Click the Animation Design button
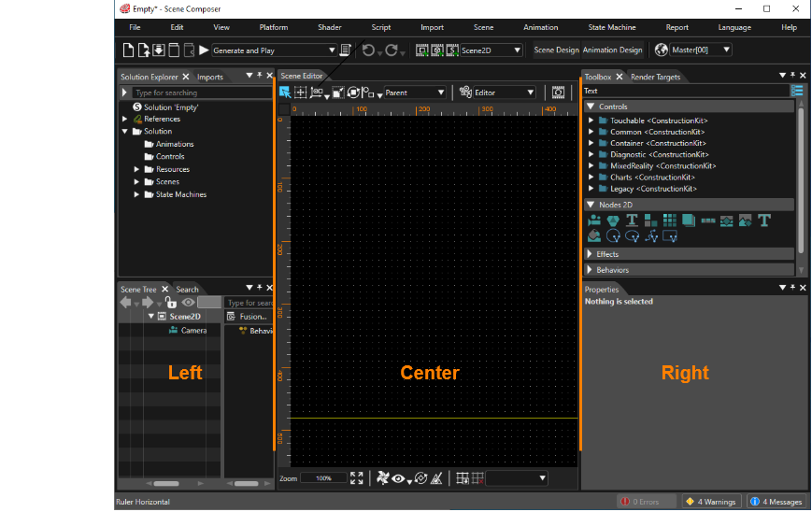 pyautogui.click(x=612, y=50)
